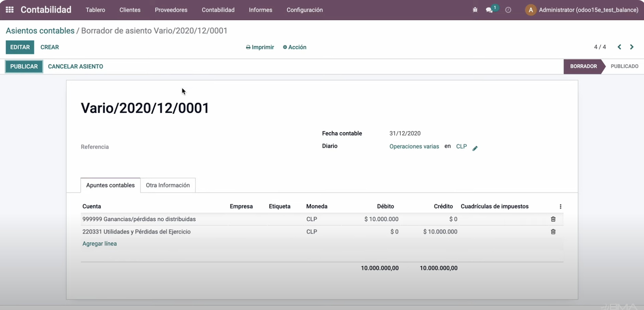Open the apps grid menu icon

coord(10,10)
